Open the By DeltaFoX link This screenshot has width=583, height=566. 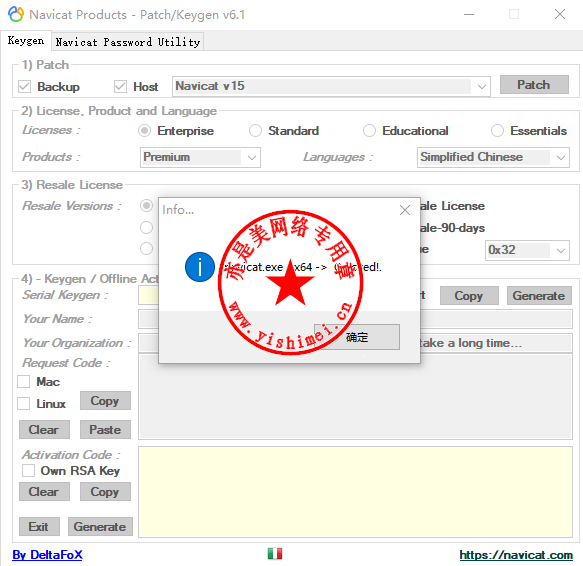click(48, 555)
